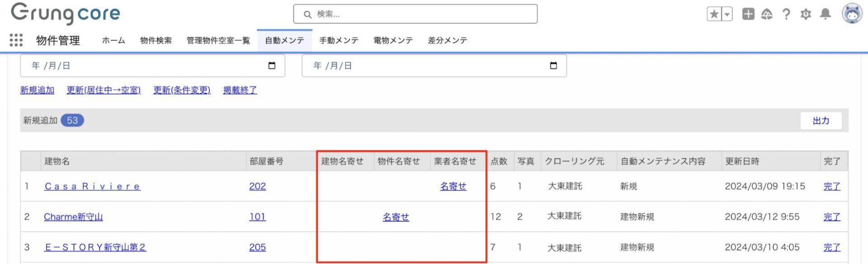Open calendar picker on second date field

point(553,65)
